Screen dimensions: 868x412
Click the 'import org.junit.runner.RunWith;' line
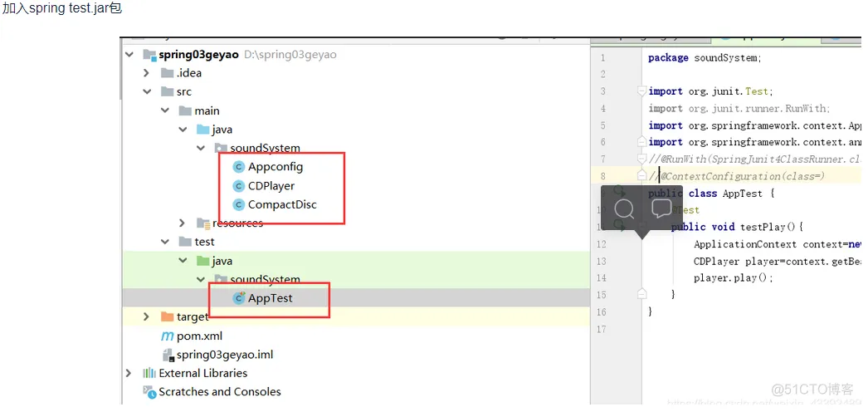(x=739, y=109)
